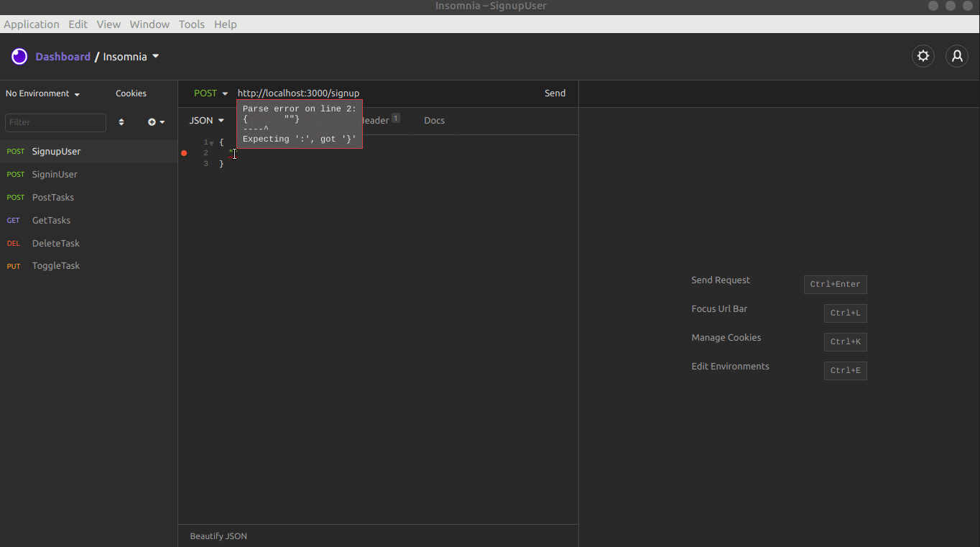
Task: Click the Edit Environments label
Action: pyautogui.click(x=730, y=367)
